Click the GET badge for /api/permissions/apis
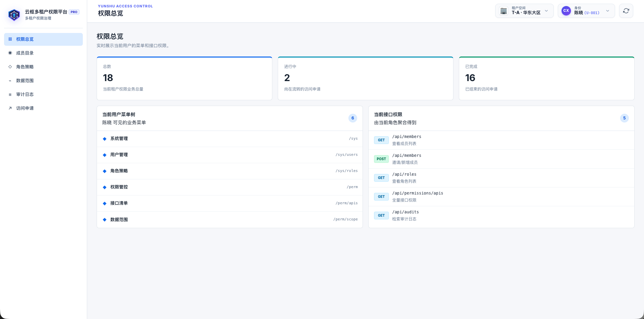The height and width of the screenshot is (319, 644). click(x=381, y=197)
